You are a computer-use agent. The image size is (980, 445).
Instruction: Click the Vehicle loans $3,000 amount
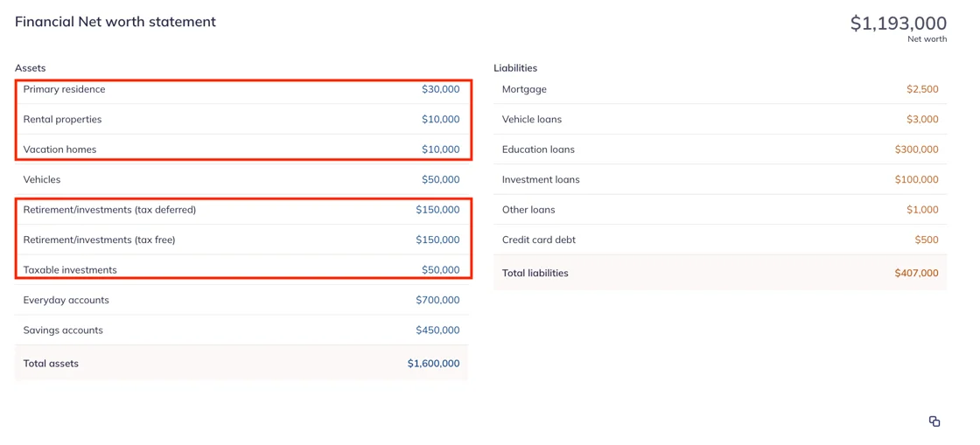(922, 119)
